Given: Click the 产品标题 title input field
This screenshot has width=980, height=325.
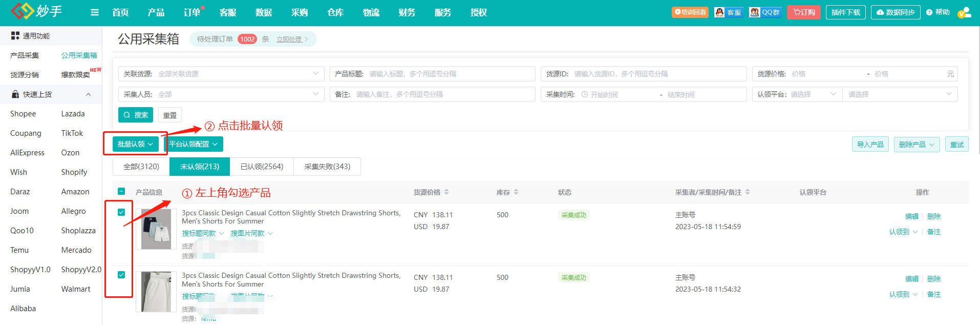Looking at the screenshot, I should [x=448, y=74].
